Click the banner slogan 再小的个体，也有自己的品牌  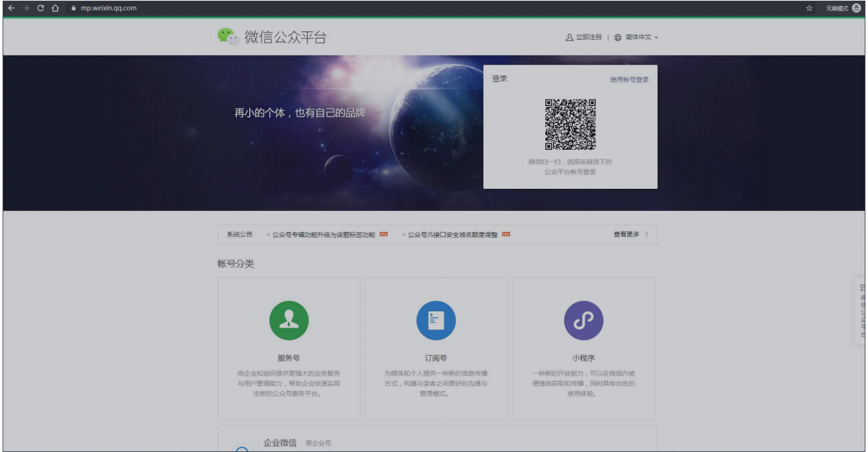tap(300, 113)
